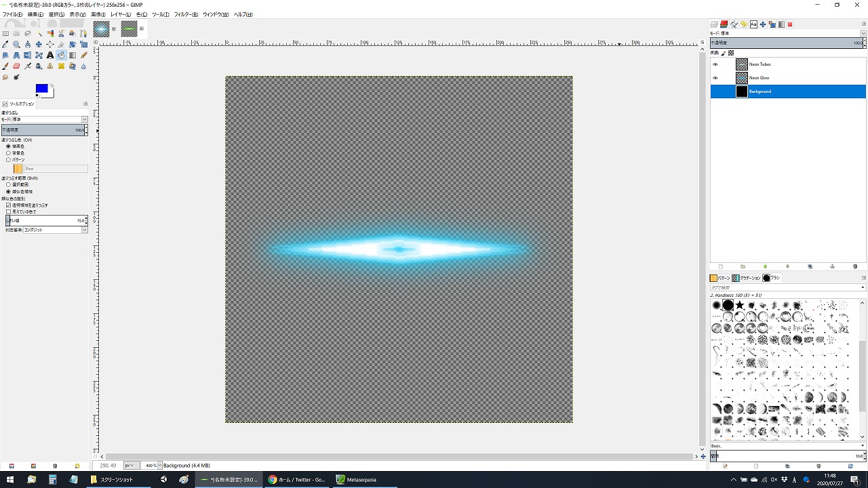Select the Ellipse Select tool
The height and width of the screenshot is (488, 868).
click(x=16, y=33)
